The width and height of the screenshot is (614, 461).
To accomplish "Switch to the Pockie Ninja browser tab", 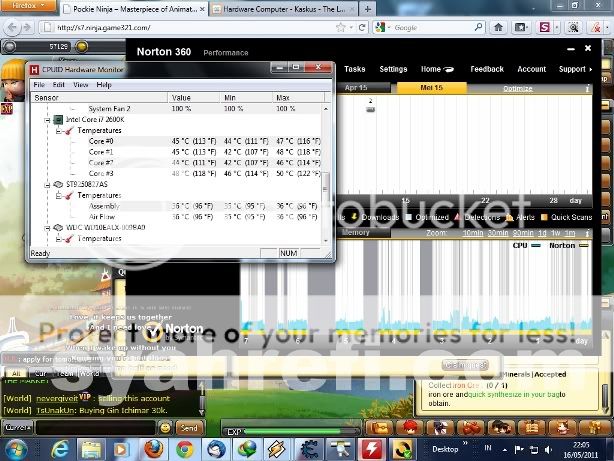I will tap(134, 9).
